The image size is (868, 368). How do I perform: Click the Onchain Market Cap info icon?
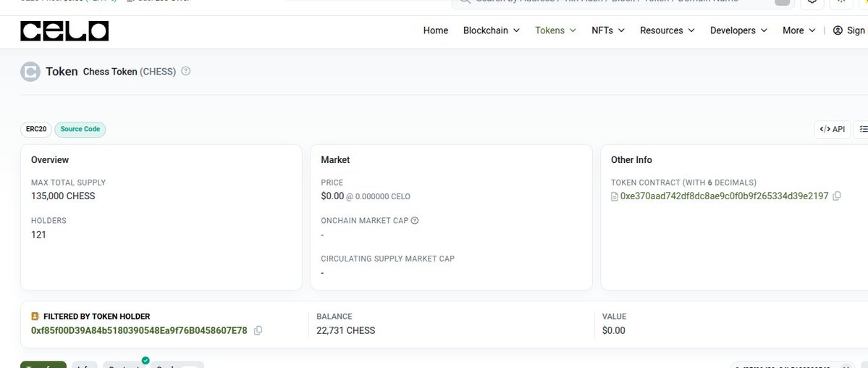(415, 220)
